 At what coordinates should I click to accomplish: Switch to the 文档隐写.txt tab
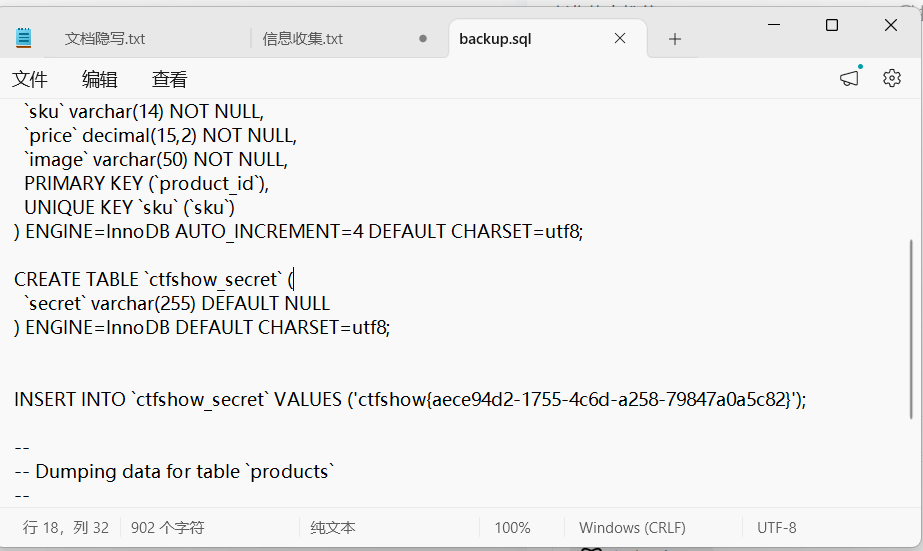click(x=105, y=39)
